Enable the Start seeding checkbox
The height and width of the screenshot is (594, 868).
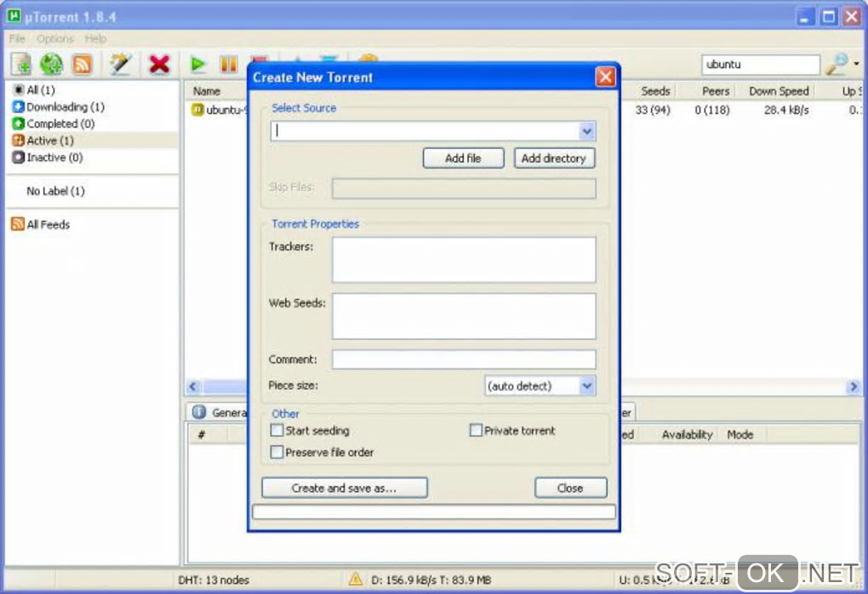pyautogui.click(x=277, y=430)
